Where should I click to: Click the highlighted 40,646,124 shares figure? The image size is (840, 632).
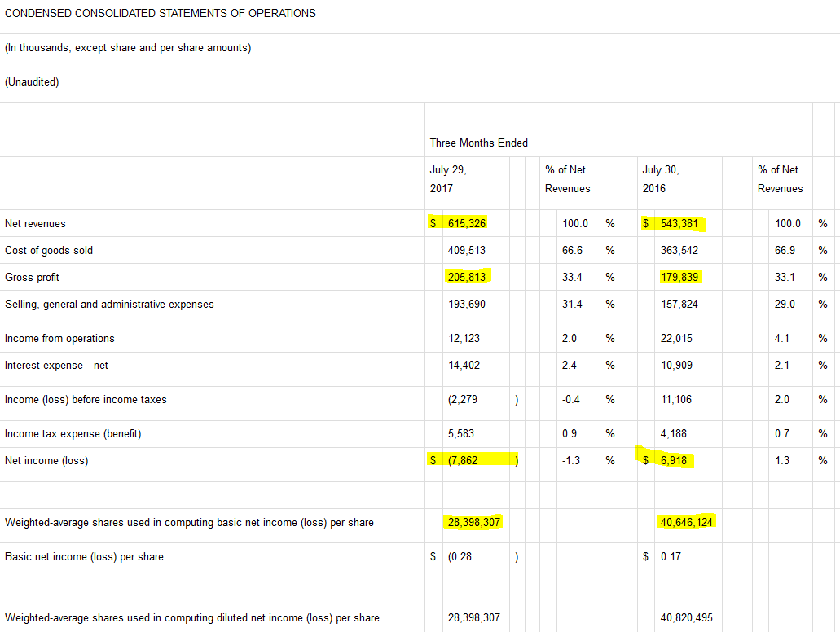(x=686, y=522)
